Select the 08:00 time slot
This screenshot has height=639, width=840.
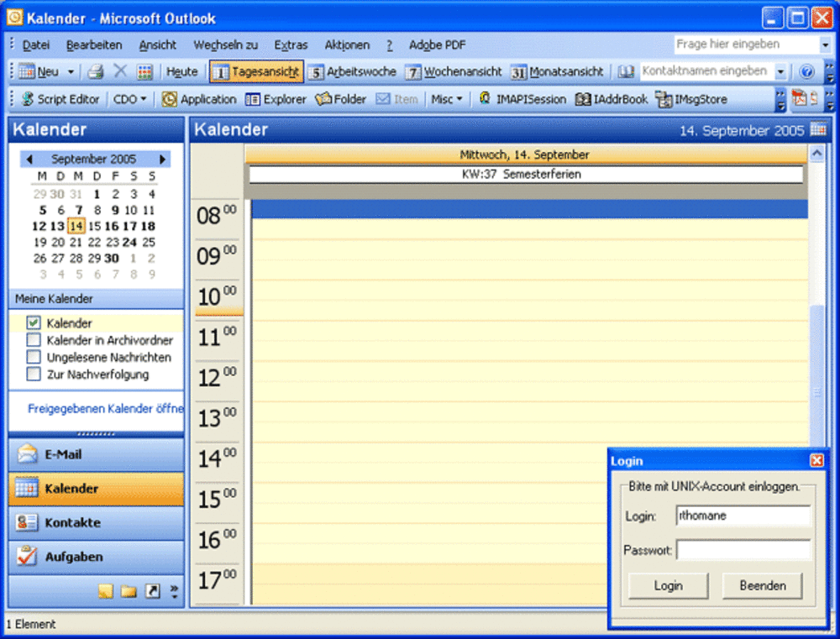[530, 209]
